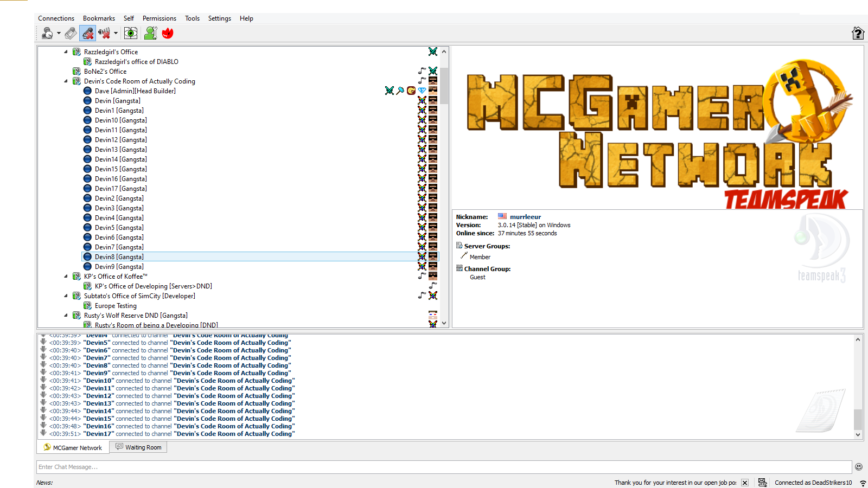Toggle Mute Microphone in the toolbar
Screen dimensions: 868x488
click(x=87, y=33)
